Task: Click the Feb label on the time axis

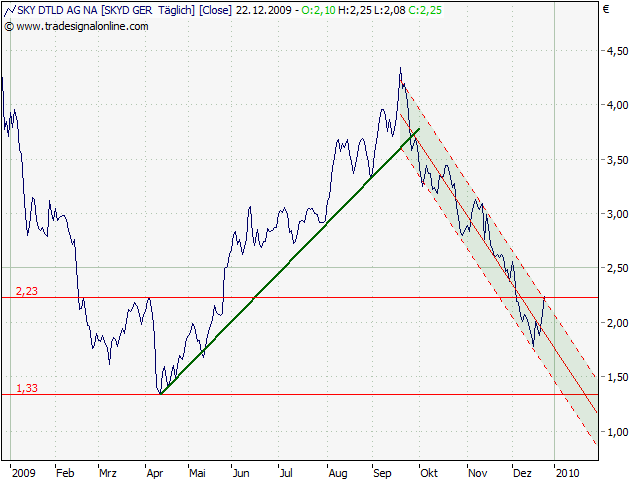Action: [65, 471]
